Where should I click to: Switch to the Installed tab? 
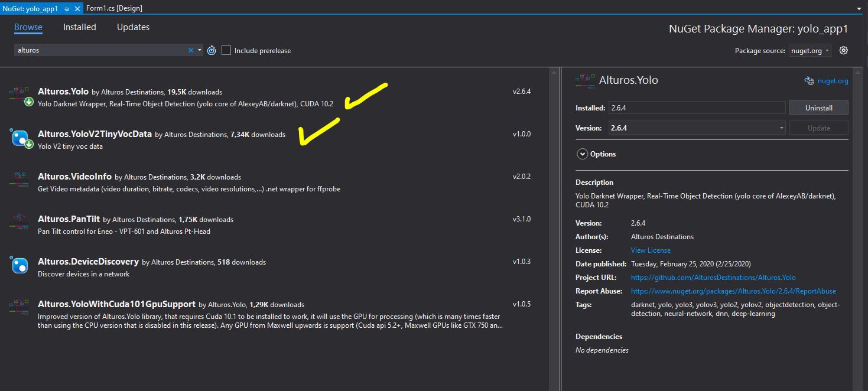point(79,27)
